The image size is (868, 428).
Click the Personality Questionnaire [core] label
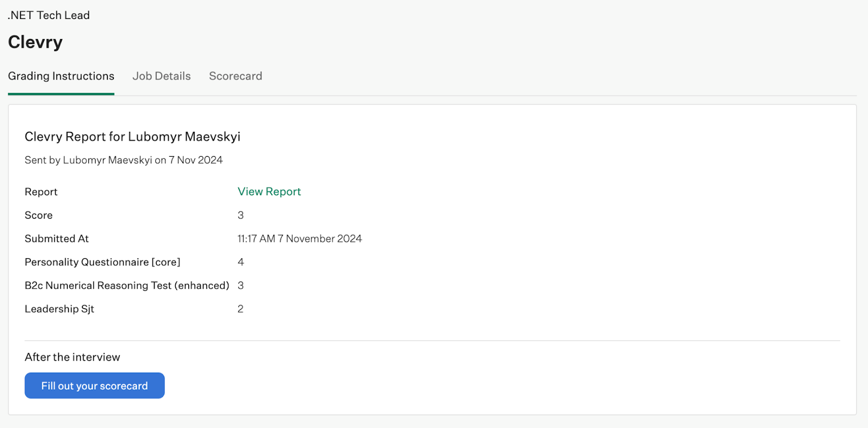point(102,262)
